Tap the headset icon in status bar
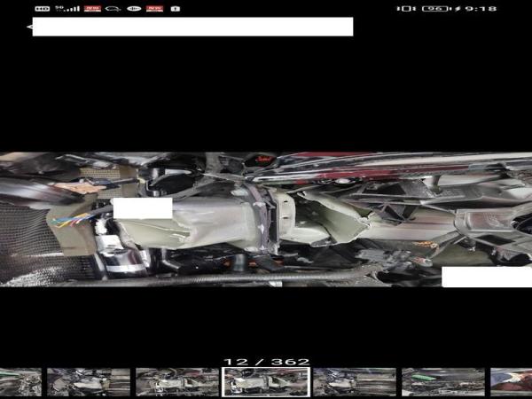532x399 pixels. tap(113, 8)
